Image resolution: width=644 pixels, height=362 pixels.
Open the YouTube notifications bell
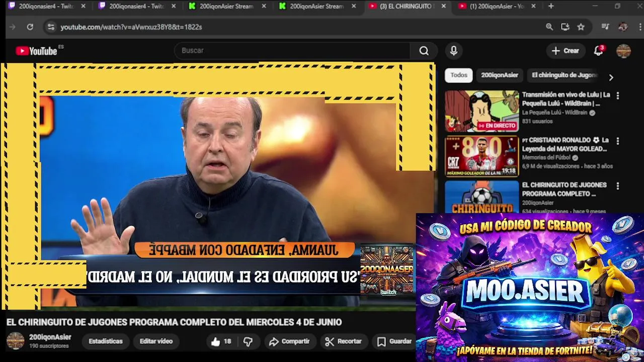point(598,51)
